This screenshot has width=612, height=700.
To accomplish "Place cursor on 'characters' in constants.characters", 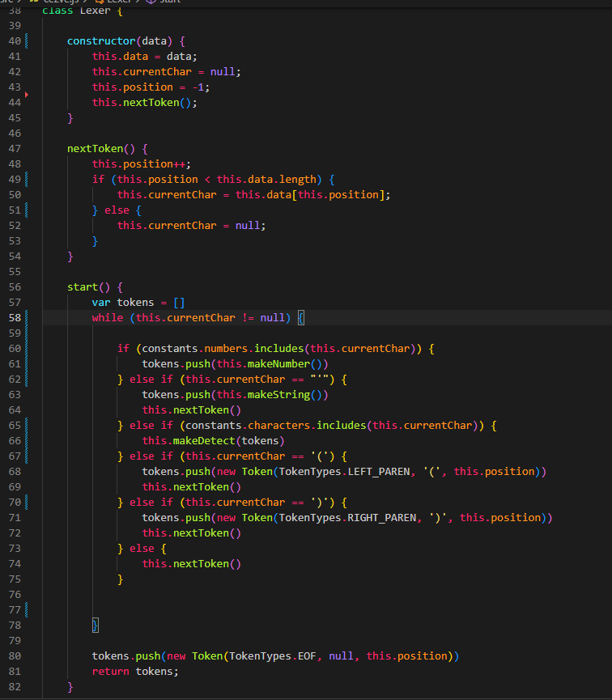I will tap(278, 426).
